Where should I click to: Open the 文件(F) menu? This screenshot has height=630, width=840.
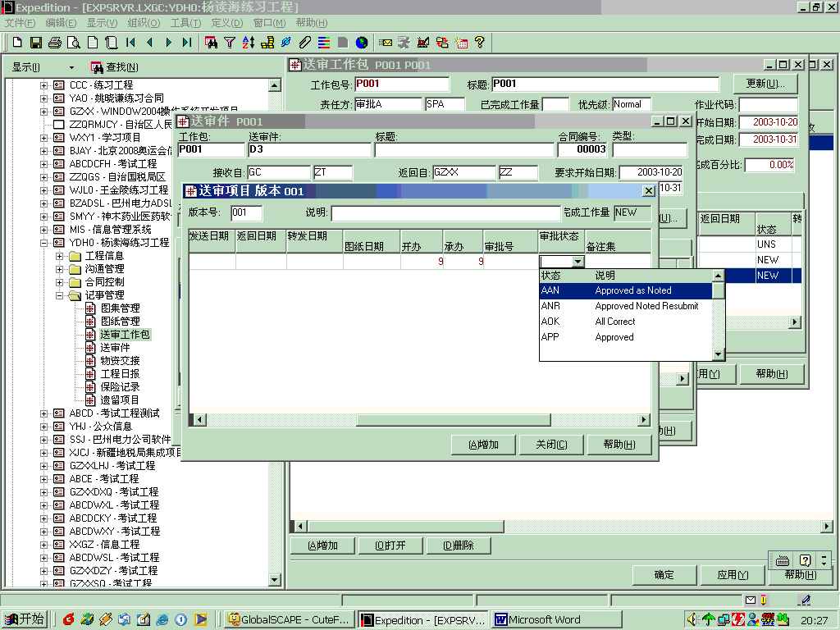(x=20, y=22)
